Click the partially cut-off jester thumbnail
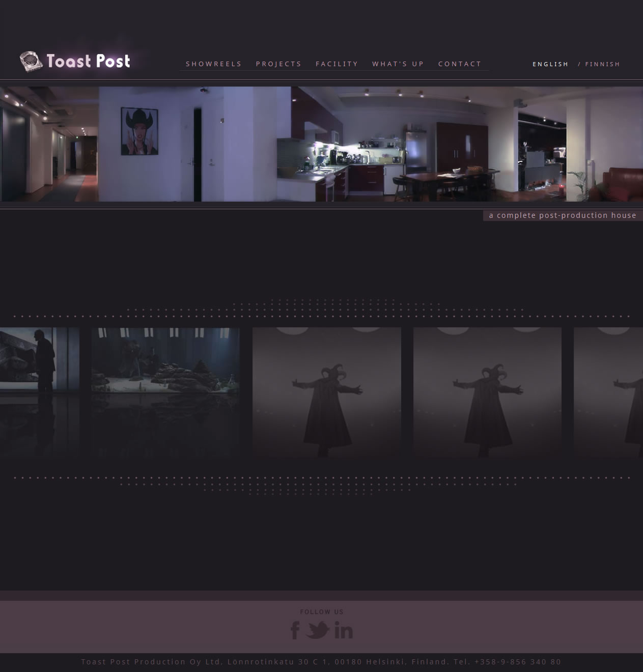Viewport: 643px width, 672px height. (608, 392)
